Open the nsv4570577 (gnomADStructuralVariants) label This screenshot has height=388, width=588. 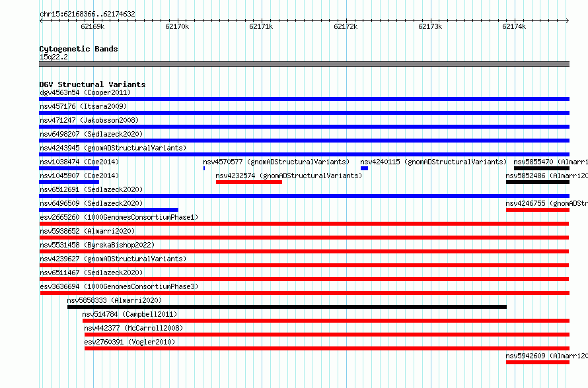tap(276, 162)
